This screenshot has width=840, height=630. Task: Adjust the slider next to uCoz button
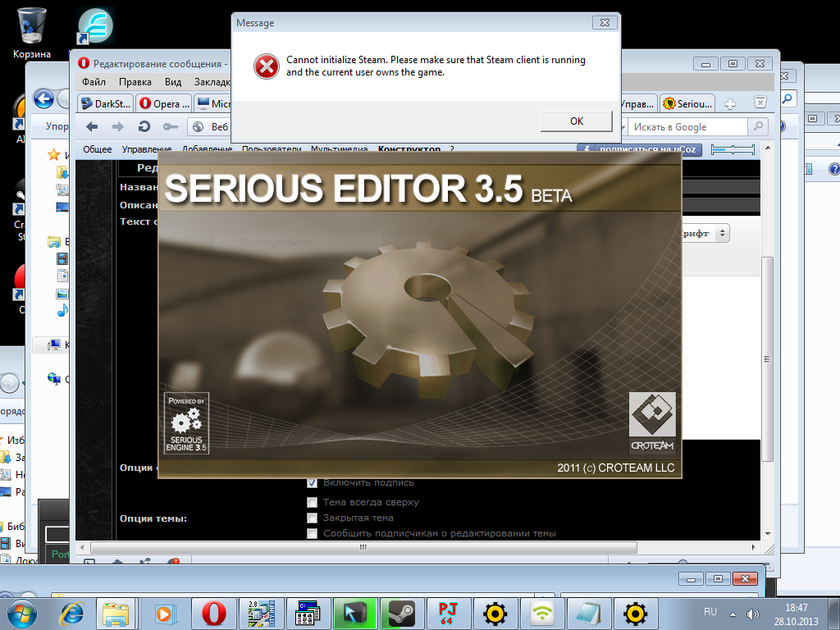pos(733,150)
